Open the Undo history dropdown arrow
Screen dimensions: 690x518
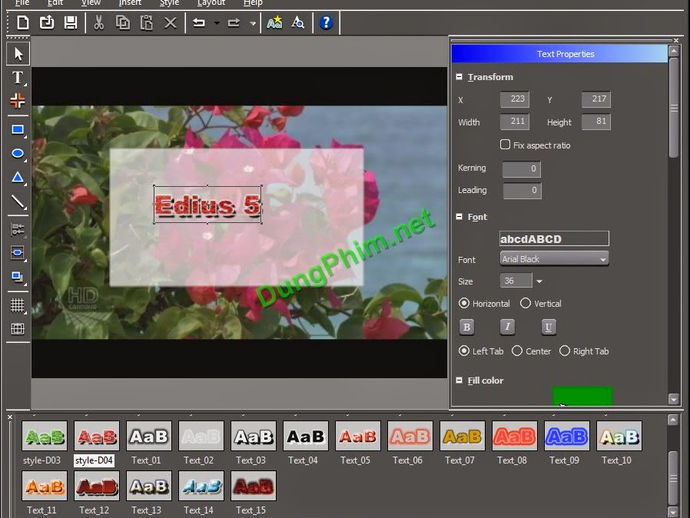coord(217,23)
